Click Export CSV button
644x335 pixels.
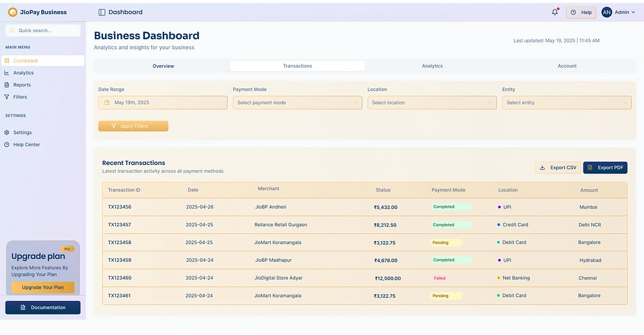(x=558, y=167)
